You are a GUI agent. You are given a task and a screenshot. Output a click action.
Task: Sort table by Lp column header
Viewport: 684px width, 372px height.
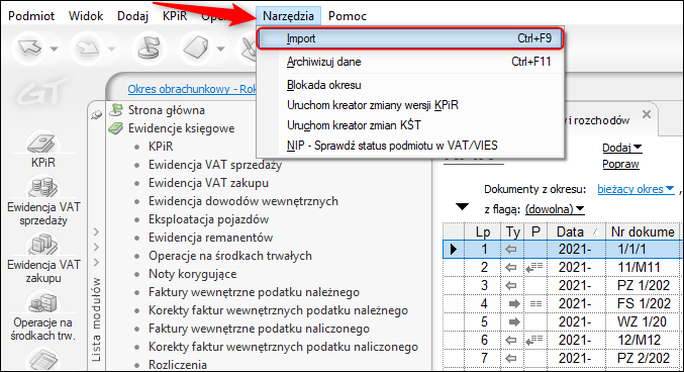pyautogui.click(x=483, y=232)
